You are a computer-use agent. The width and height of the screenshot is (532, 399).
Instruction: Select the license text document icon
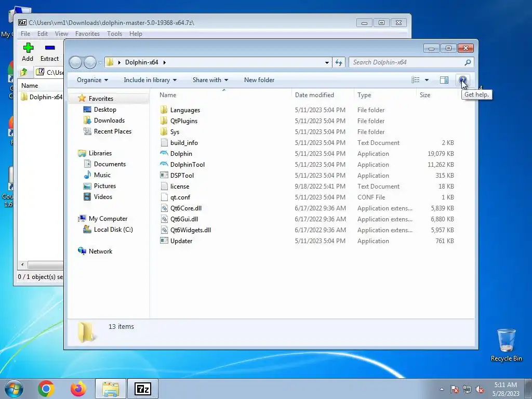164,186
